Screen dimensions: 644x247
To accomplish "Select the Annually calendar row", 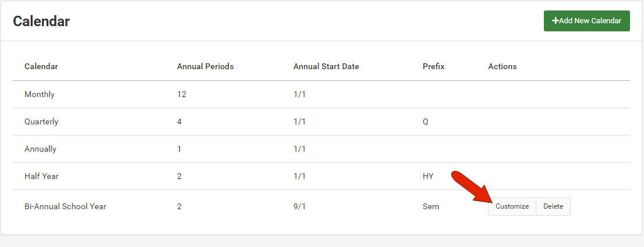I will (40, 149).
